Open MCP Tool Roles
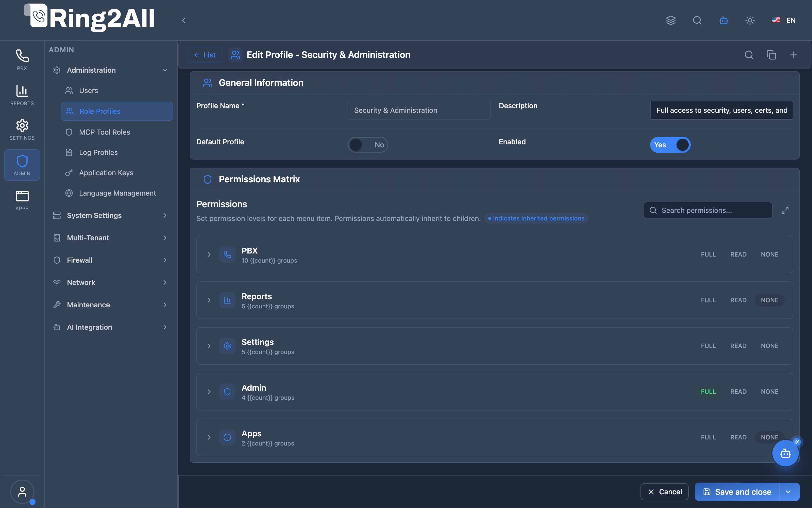Viewport: 812px width, 508px height. pyautogui.click(x=117, y=132)
